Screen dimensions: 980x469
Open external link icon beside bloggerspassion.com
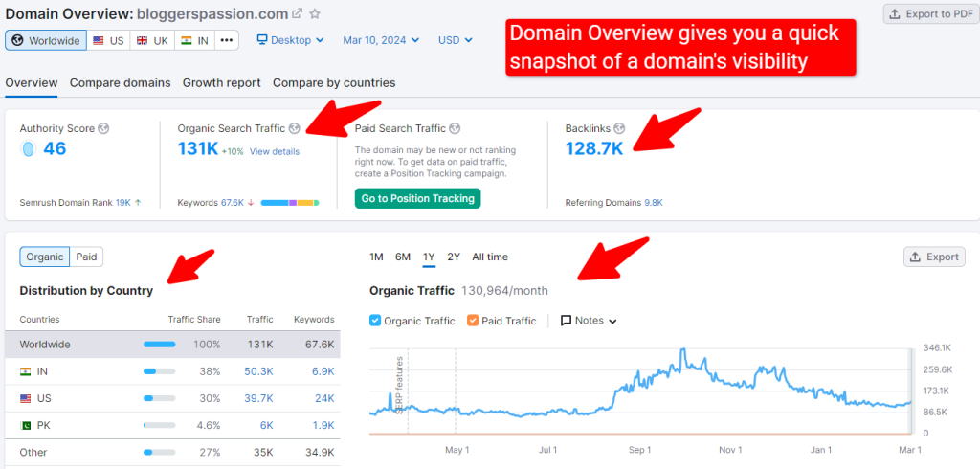point(298,13)
